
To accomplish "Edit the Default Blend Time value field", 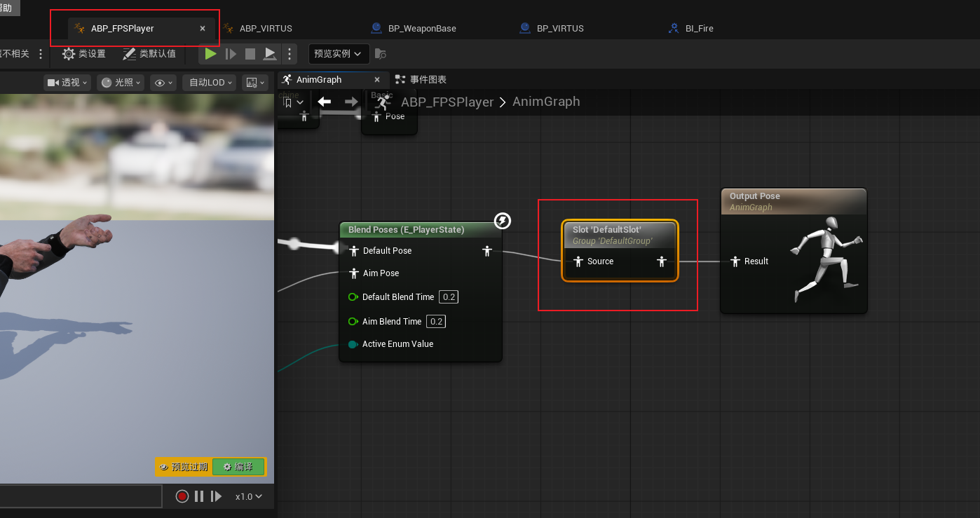I will [x=449, y=297].
